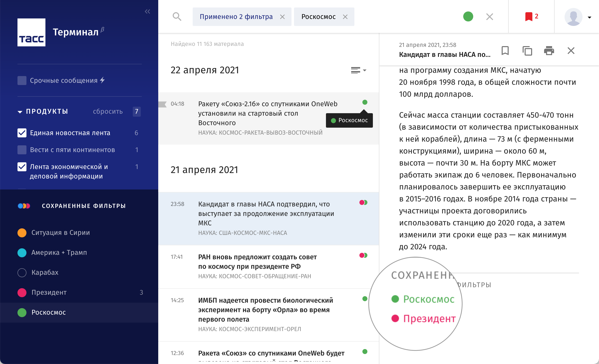Open search with magnifier icon
Viewport: 599px width, 364px height.
[177, 17]
